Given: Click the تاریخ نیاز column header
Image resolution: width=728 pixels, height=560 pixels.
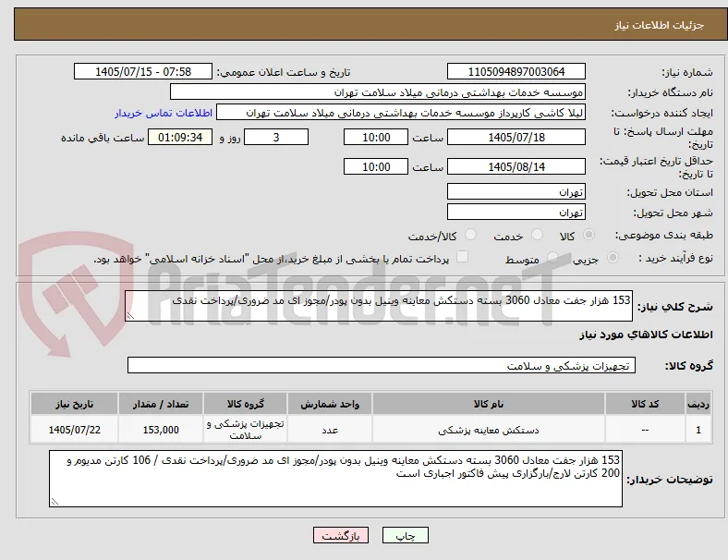Looking at the screenshot, I should click(x=74, y=404).
